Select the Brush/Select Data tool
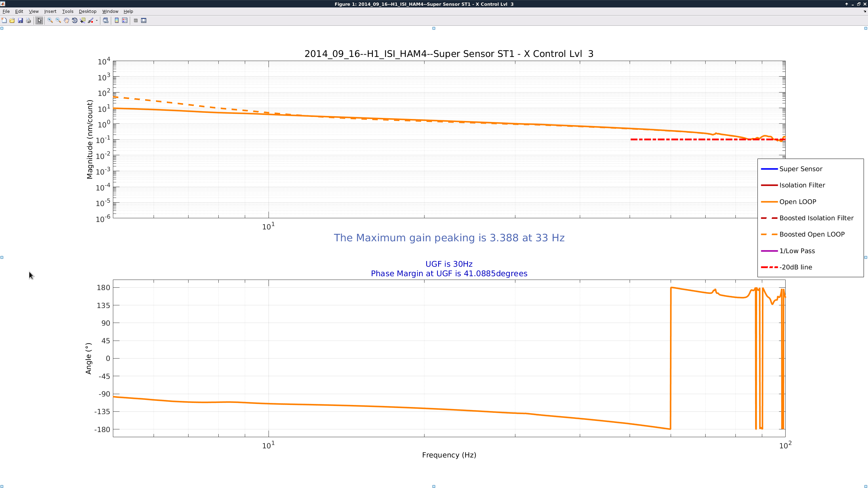This screenshot has width=868, height=488. (91, 21)
